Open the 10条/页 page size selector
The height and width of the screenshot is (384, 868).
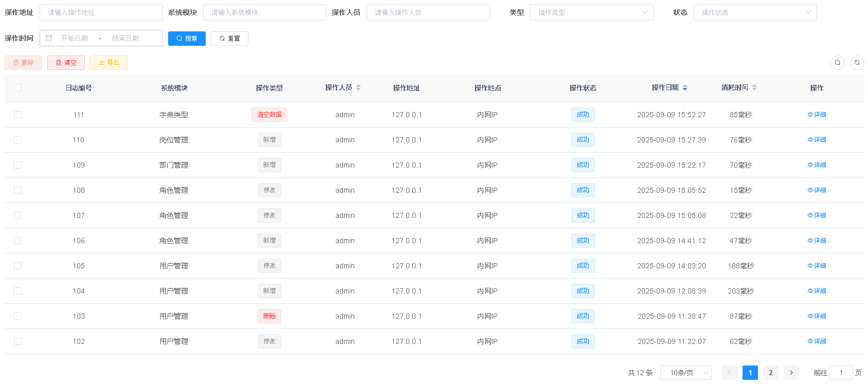(x=685, y=373)
